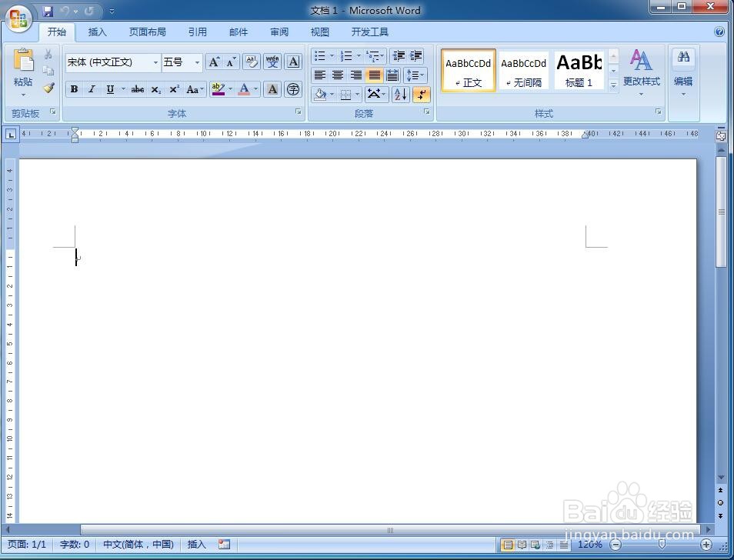Click Change Styles icon
The width and height of the screenshot is (734, 560).
641,60
